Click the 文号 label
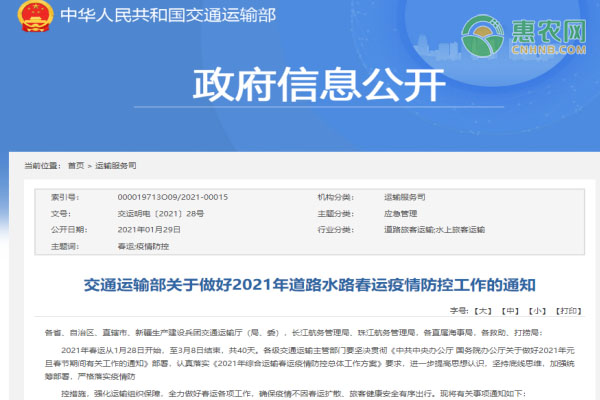The height and width of the screenshot is (400, 600). click(60, 214)
